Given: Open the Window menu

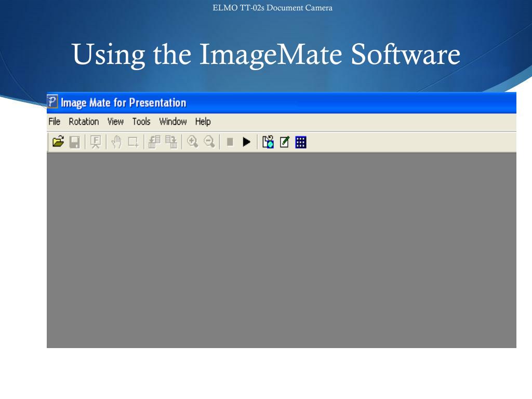Looking at the screenshot, I should (x=173, y=122).
